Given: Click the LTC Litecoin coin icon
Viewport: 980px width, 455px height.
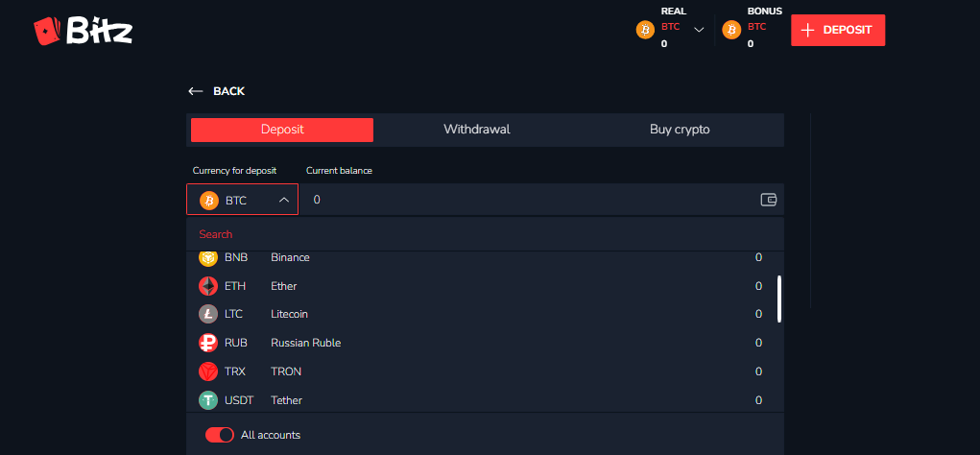Looking at the screenshot, I should pyautogui.click(x=208, y=314).
